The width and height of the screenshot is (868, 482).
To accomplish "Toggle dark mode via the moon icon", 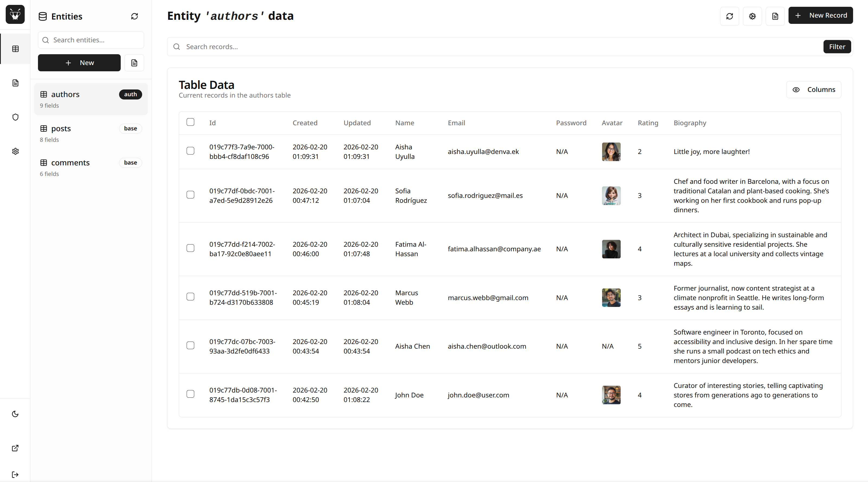I will (15, 414).
